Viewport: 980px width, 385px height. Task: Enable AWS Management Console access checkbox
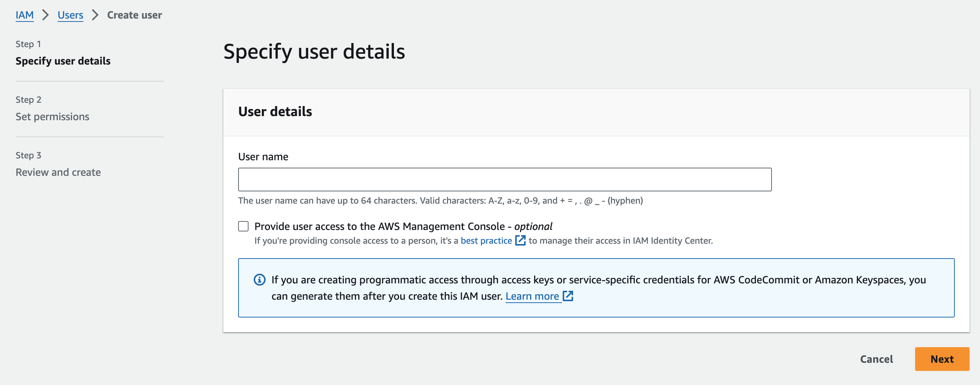pyautogui.click(x=243, y=226)
